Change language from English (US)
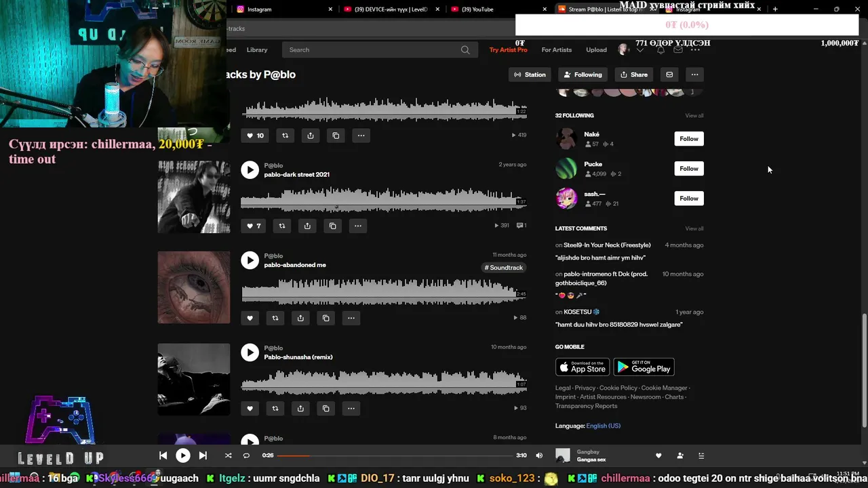Screen dimensions: 868x488 point(603,426)
